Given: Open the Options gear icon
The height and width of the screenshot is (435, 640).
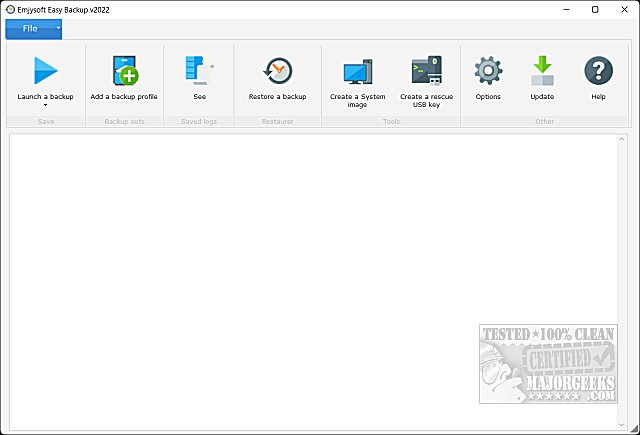Looking at the screenshot, I should [488, 71].
